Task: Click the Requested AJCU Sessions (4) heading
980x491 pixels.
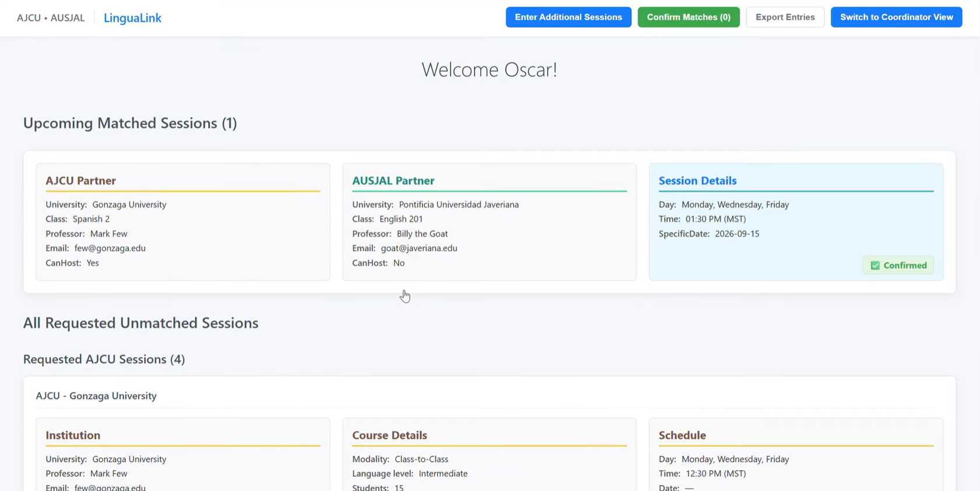Action: [x=104, y=359]
